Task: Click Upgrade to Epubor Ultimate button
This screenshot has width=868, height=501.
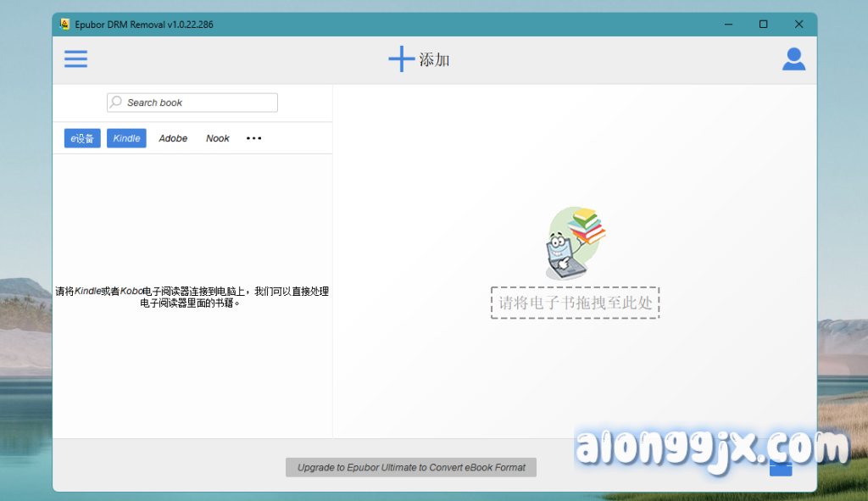Action: (x=411, y=467)
